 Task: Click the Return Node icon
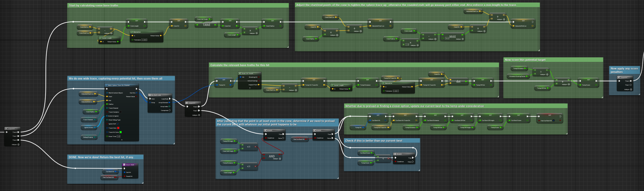pos(124,165)
